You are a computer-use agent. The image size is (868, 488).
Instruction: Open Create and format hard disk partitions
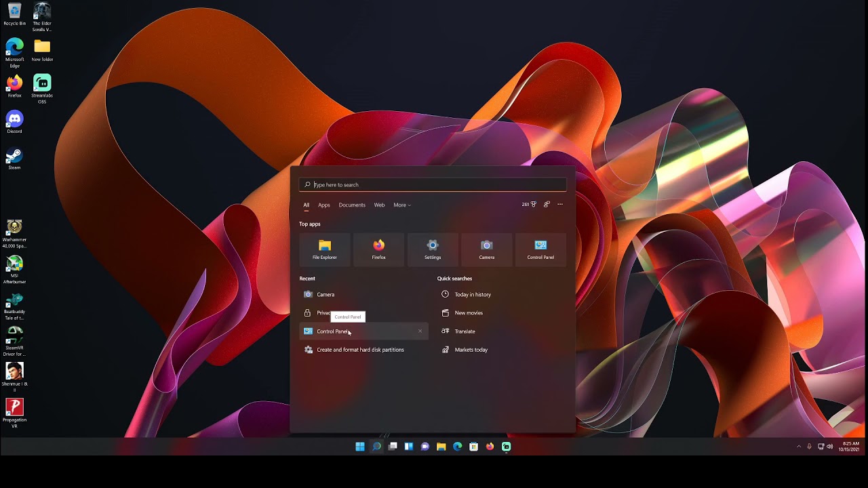363,350
